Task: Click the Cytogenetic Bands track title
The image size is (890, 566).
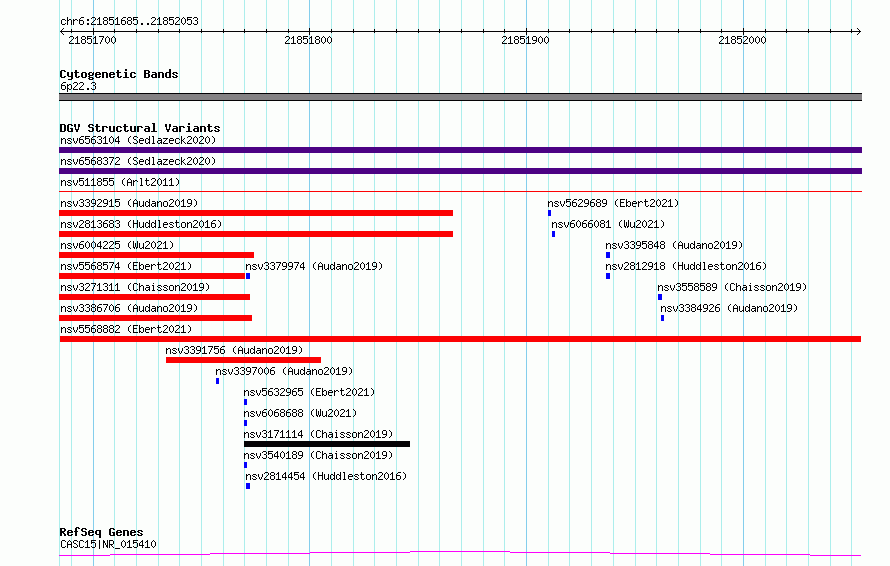Action: 119,74
